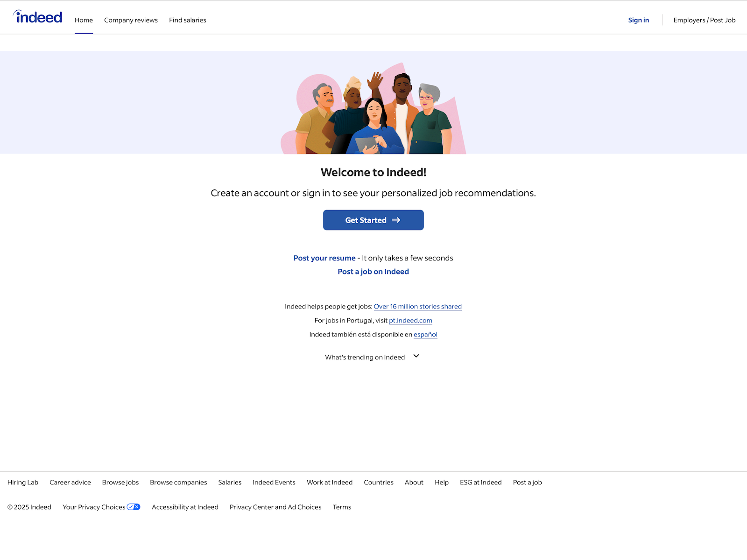The height and width of the screenshot is (560, 747).
Task: Open Your Privacy Choices text link
Action: pyautogui.click(x=94, y=507)
